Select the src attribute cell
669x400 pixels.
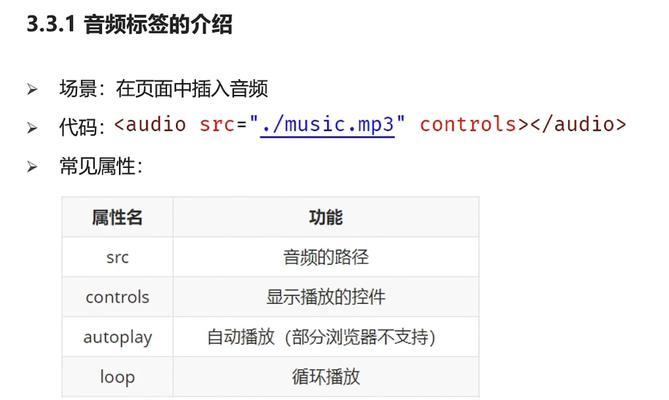[x=117, y=257]
